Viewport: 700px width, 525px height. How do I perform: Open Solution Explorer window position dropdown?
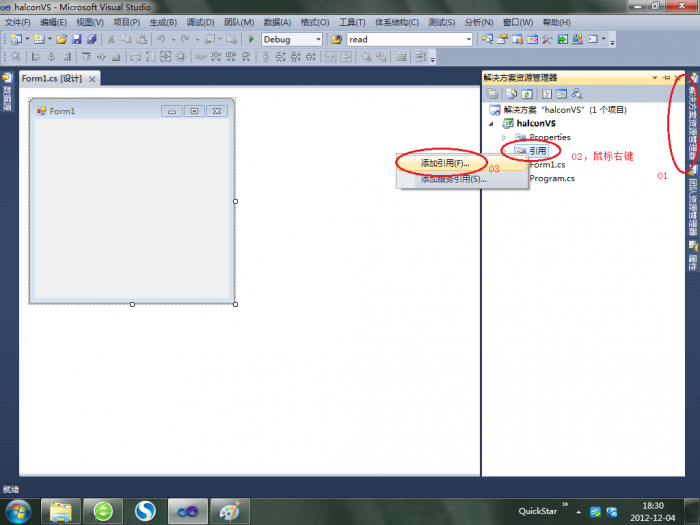tap(655, 78)
